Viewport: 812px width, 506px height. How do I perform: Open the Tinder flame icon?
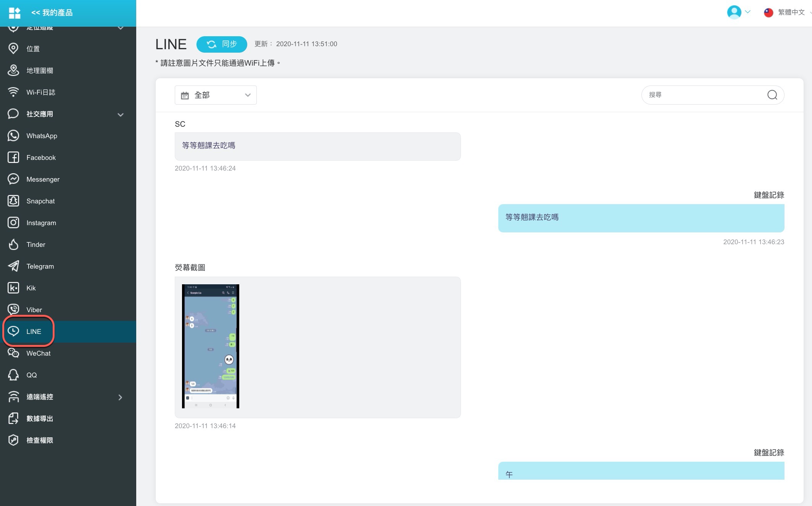click(13, 244)
